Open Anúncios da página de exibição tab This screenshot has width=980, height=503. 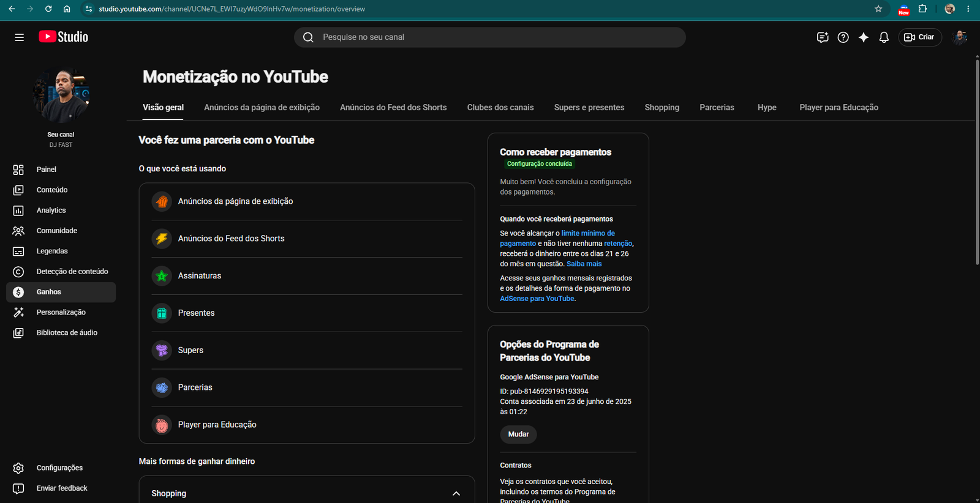click(262, 108)
